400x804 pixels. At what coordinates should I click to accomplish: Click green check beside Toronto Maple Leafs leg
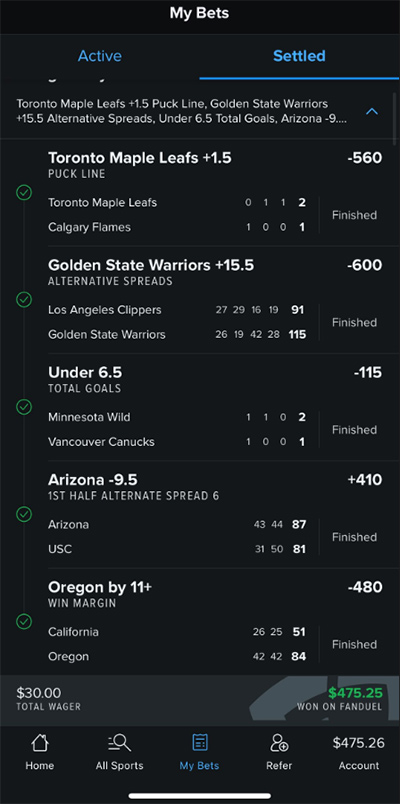[24, 192]
